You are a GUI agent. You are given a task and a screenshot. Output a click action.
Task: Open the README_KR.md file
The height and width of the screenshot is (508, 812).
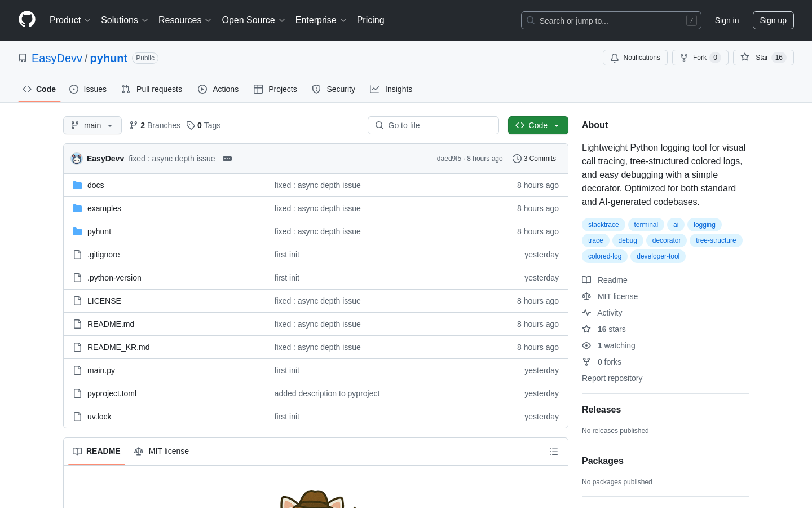(x=118, y=347)
